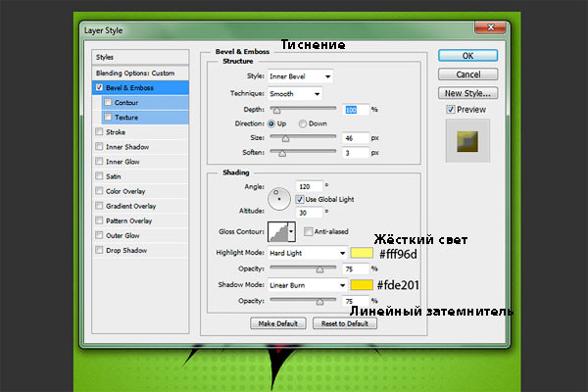Click the Shadow Opacity input field
The width and height of the screenshot is (588, 392).
click(x=356, y=301)
